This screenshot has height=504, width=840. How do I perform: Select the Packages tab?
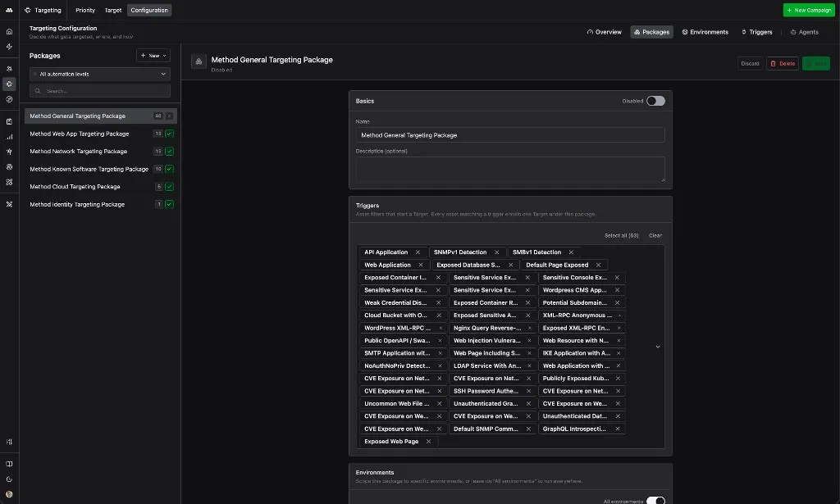click(x=651, y=32)
